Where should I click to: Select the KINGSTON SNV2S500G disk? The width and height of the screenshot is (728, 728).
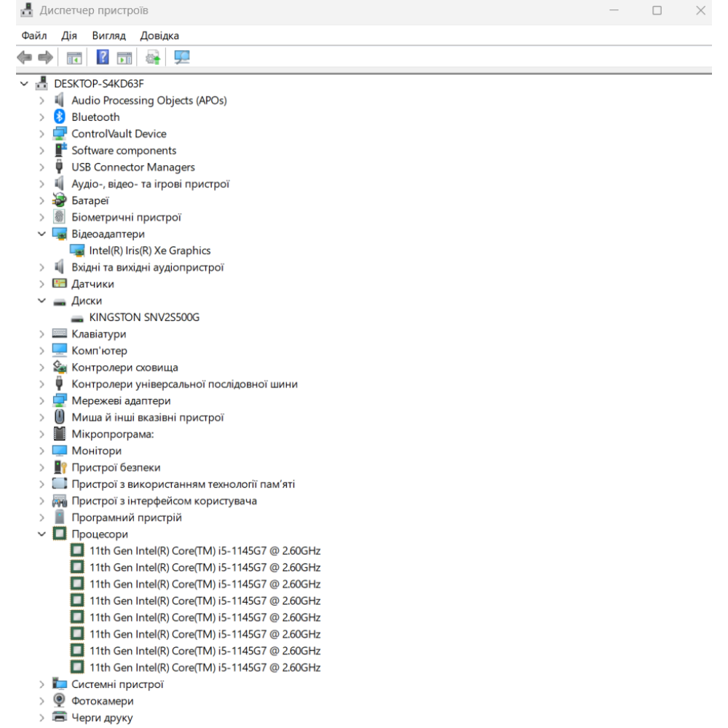pos(143,317)
